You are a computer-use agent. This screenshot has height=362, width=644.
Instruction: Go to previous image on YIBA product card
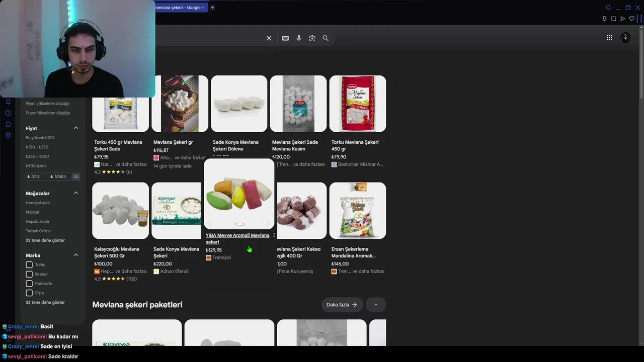[x=210, y=224]
